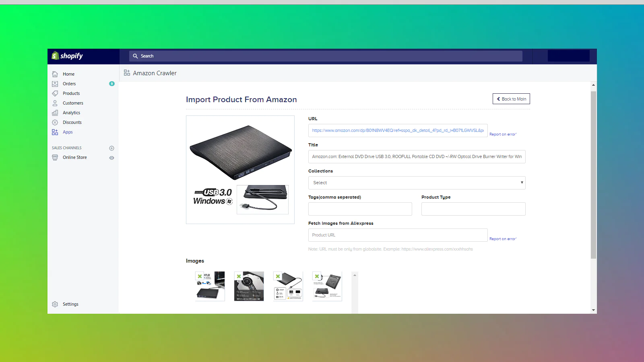This screenshot has height=362, width=644.
Task: Click the Product Type input field
Action: pyautogui.click(x=473, y=209)
